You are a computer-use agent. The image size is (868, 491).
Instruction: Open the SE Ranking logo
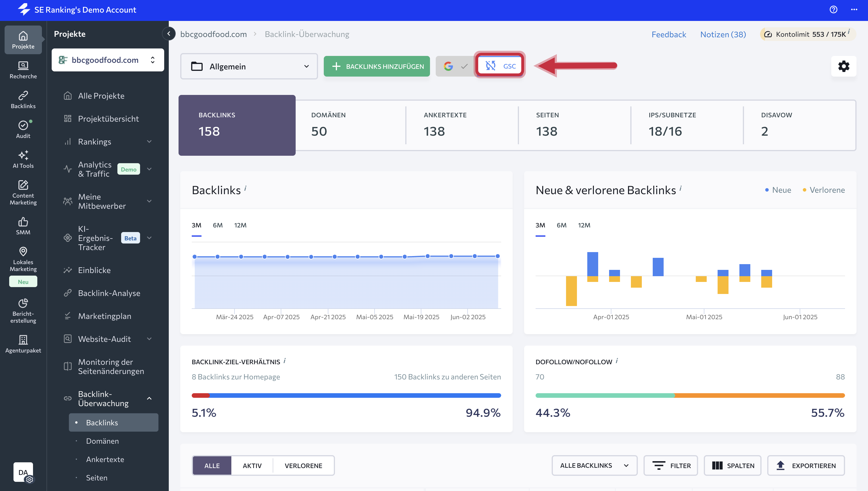pyautogui.click(x=24, y=9)
